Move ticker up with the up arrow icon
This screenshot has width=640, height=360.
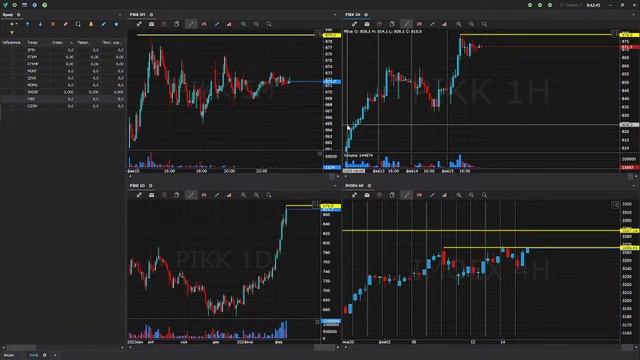27,24
